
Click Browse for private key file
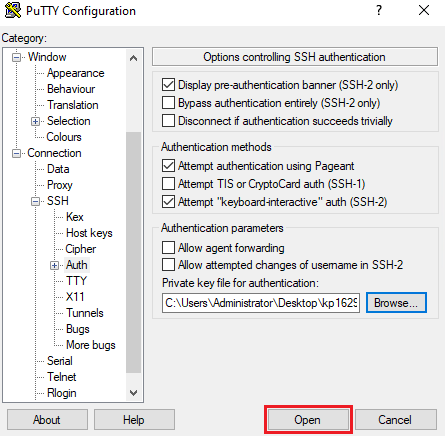[x=396, y=303]
